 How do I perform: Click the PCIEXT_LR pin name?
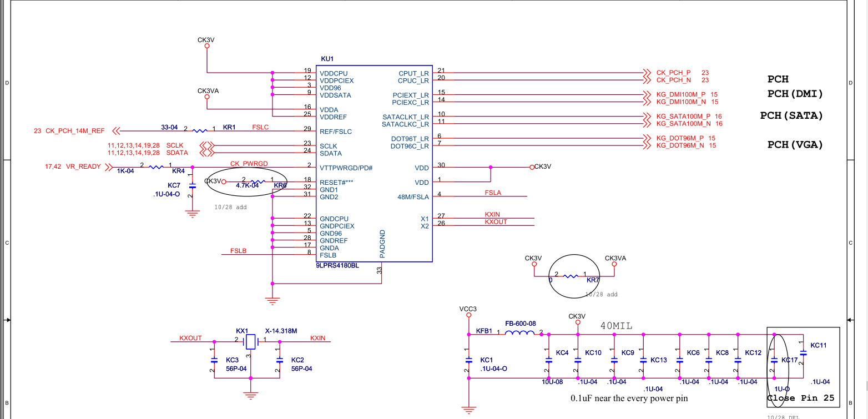411,95
